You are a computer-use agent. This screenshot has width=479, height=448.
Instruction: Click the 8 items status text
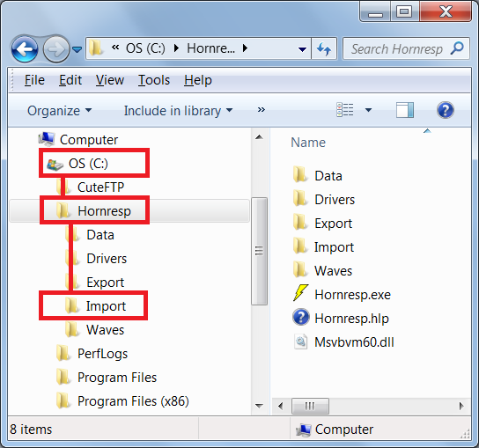click(x=31, y=430)
